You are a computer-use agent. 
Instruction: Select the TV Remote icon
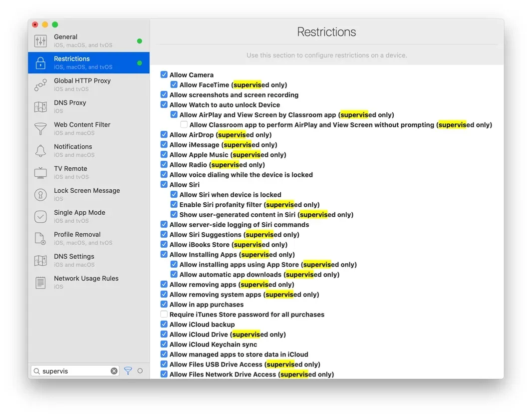(40, 172)
